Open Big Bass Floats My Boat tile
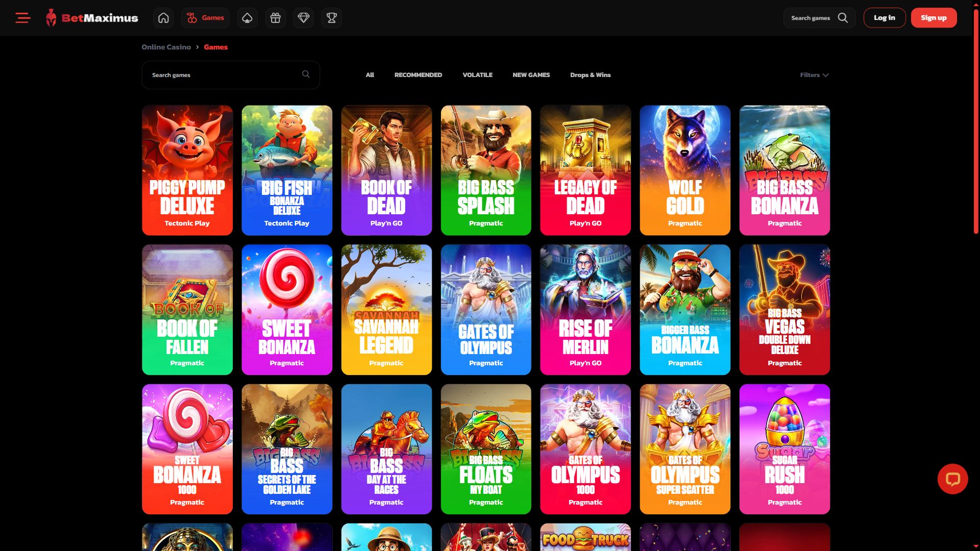Image resolution: width=980 pixels, height=551 pixels. coord(486,449)
